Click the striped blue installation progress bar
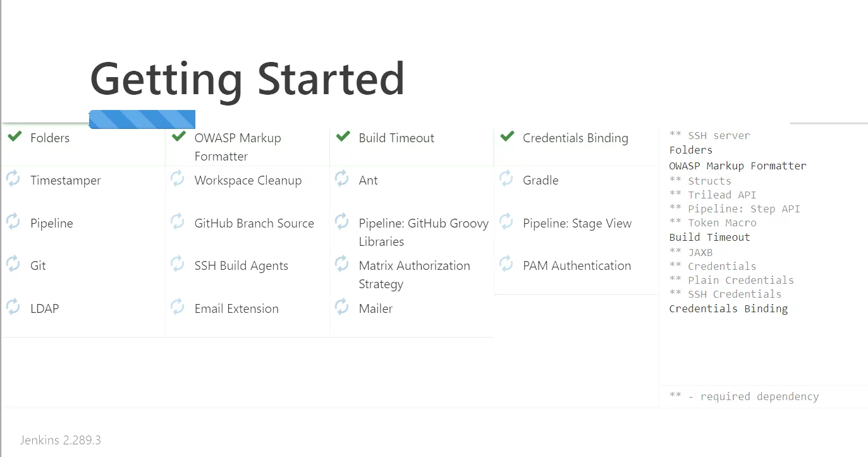The height and width of the screenshot is (457, 868). (x=142, y=119)
